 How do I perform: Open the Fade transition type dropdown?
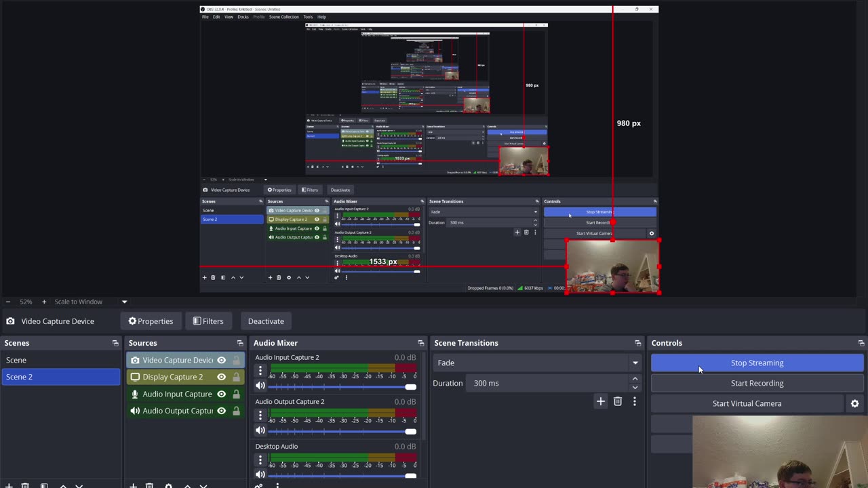537,363
